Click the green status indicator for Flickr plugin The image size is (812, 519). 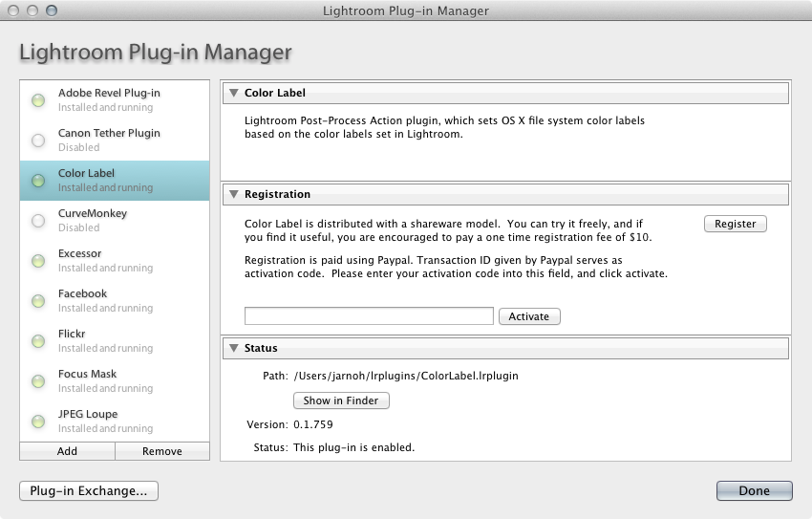click(38, 341)
